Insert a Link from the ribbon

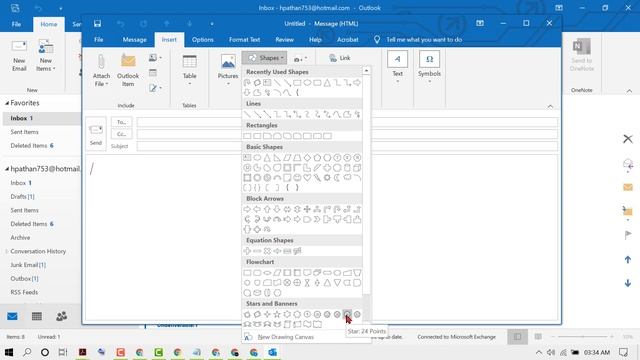pos(340,58)
